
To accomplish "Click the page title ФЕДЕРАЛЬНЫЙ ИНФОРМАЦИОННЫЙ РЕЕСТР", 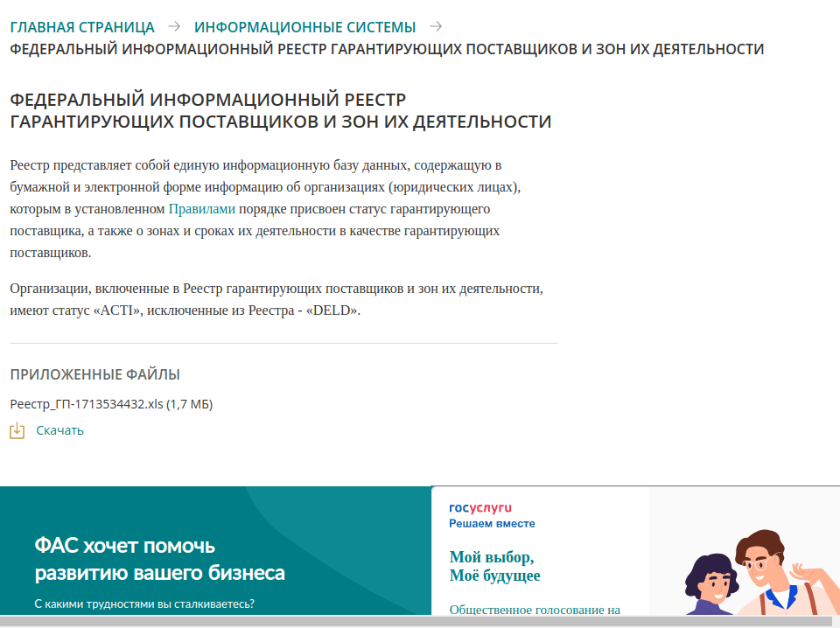I will coord(281,110).
